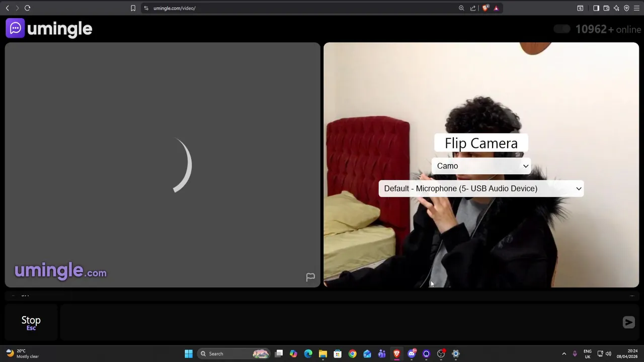The image size is (644, 362).
Task: Open Microsoft Store from the taskbar
Action: 338,353
